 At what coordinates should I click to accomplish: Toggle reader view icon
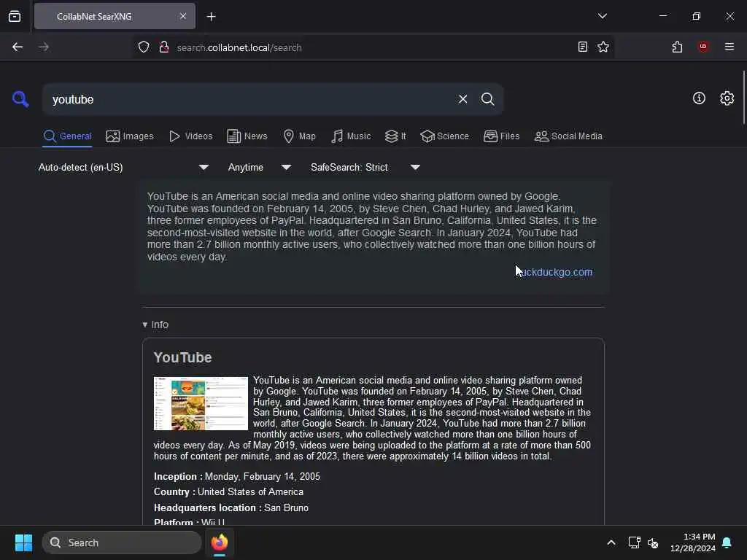[x=583, y=47]
